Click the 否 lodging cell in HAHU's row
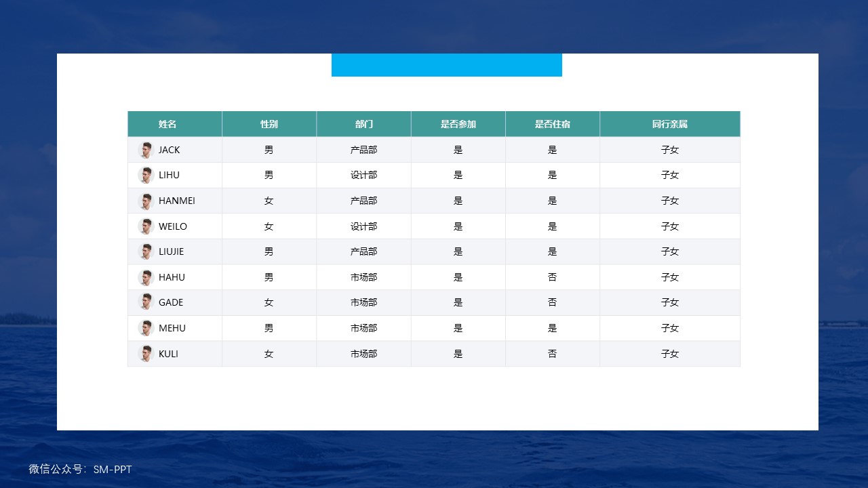The width and height of the screenshot is (868, 488). (553, 277)
